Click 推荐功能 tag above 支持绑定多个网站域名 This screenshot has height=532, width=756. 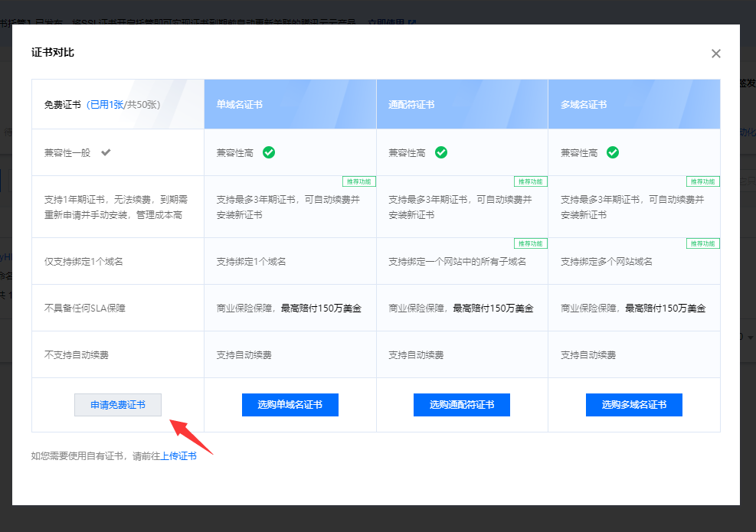(702, 243)
